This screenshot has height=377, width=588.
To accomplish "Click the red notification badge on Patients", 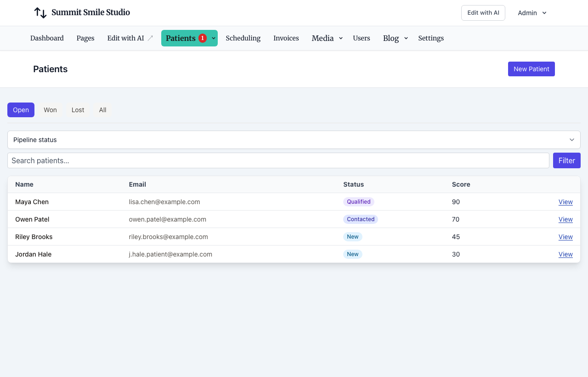I will pos(203,38).
